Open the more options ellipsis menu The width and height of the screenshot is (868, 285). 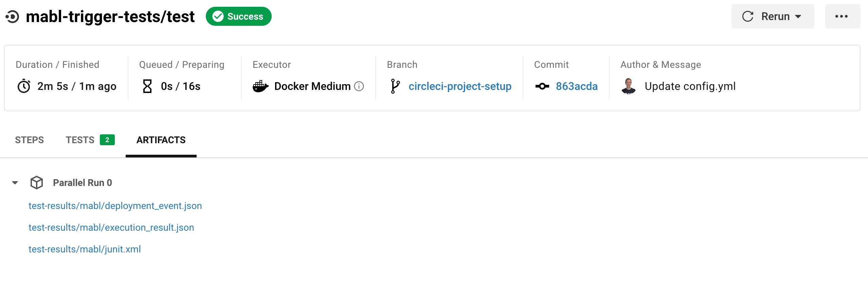[x=843, y=16]
